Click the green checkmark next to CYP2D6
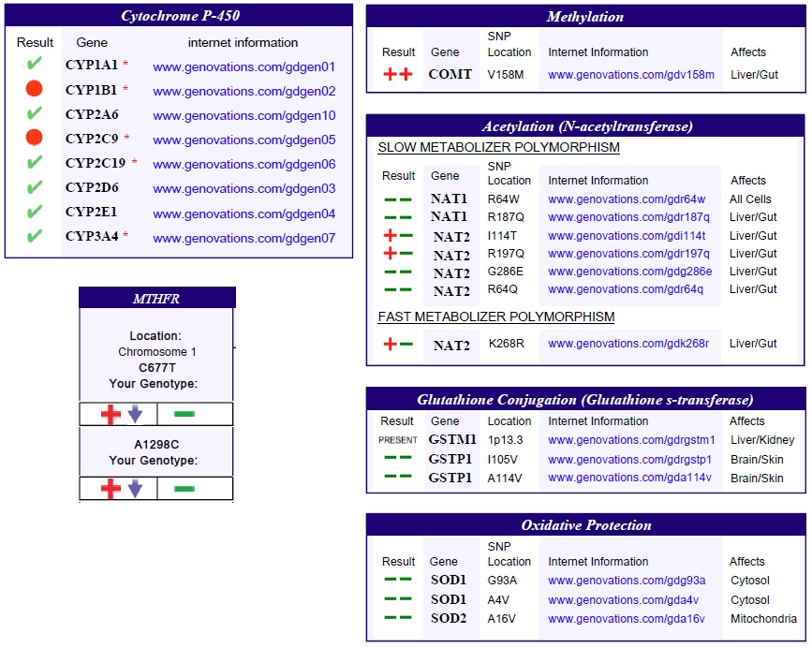The height and width of the screenshot is (648, 812). coord(34,187)
